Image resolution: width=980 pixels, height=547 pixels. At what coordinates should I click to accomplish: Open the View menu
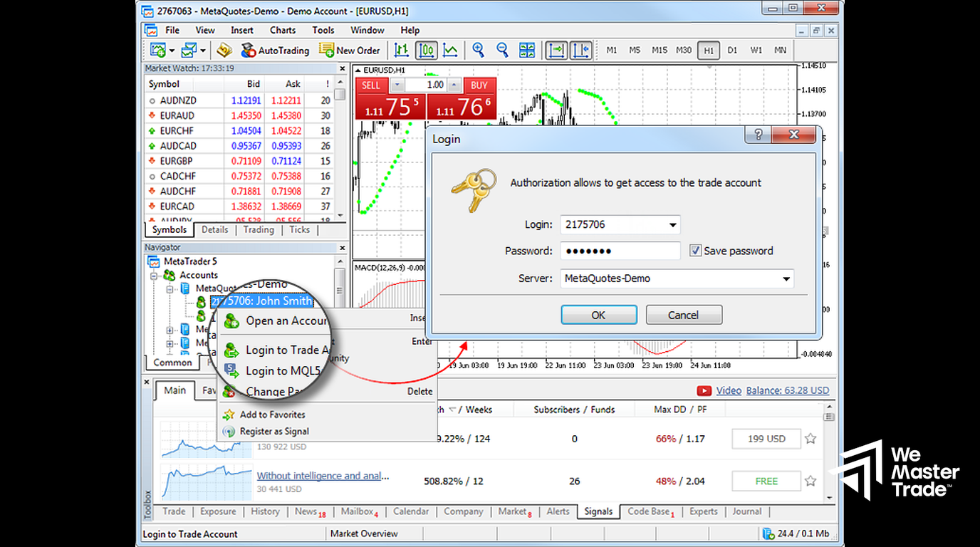point(205,30)
